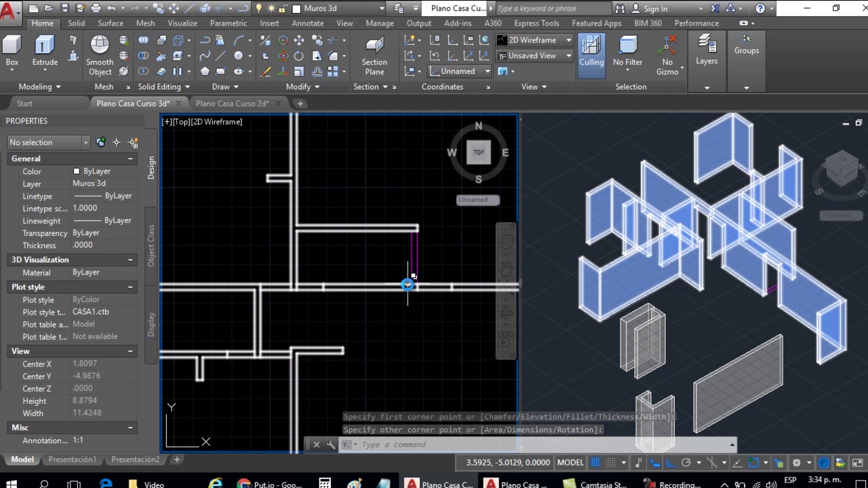Toggle dynamic input in status bar
The width and height of the screenshot is (868, 488).
(655, 463)
